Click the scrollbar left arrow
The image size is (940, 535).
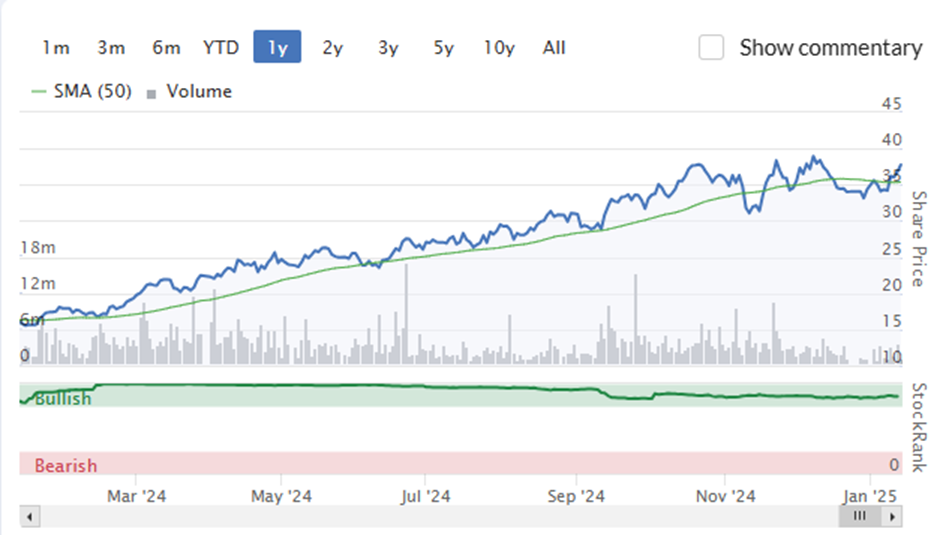[29, 516]
